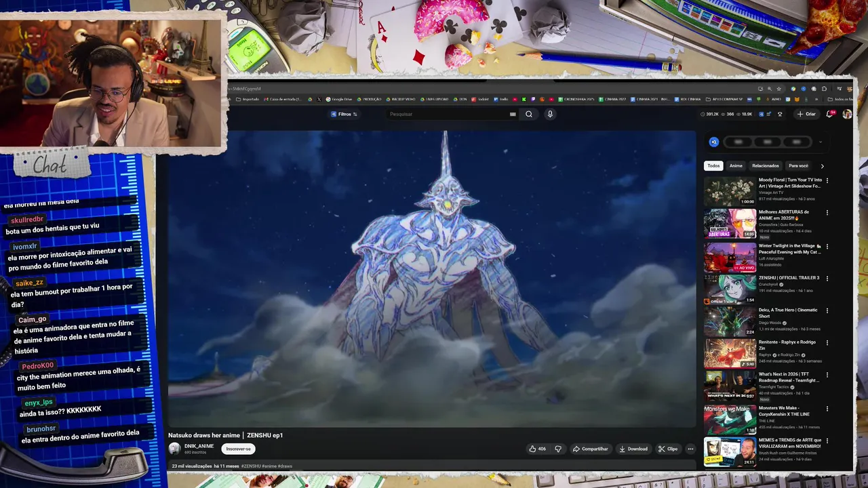
Task: Click the YouTube search magnifier button
Action: (529, 114)
